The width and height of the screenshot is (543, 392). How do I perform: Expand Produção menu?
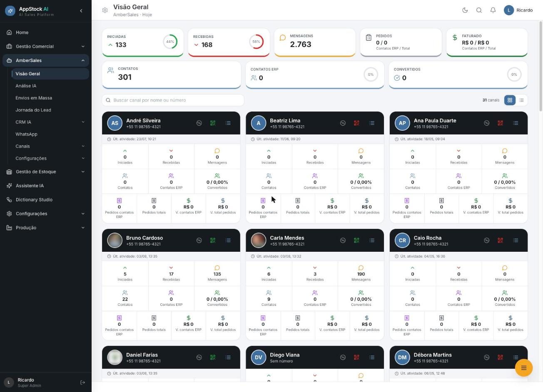pos(46,228)
